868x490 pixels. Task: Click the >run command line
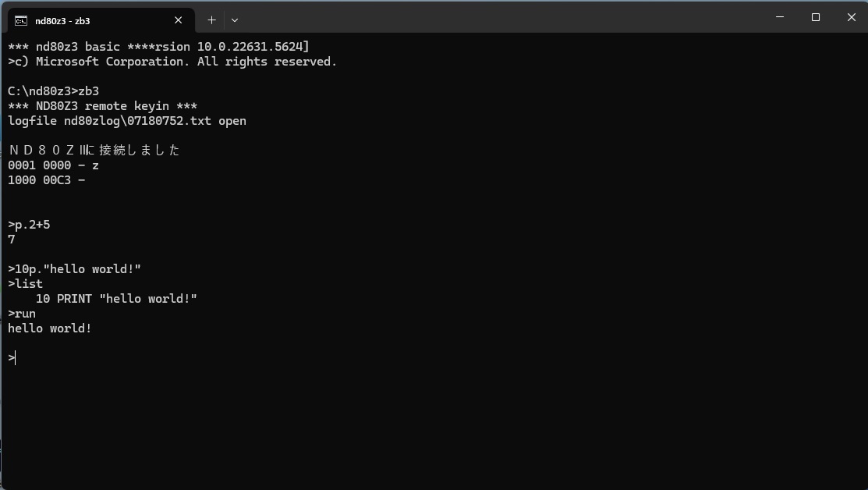pos(22,314)
